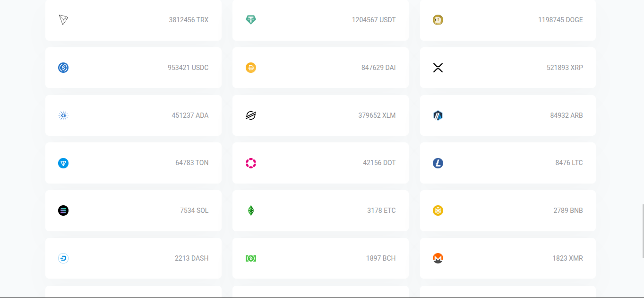644x298 pixels.
Task: Click the Arbitrum ARB icon
Action: point(438,115)
